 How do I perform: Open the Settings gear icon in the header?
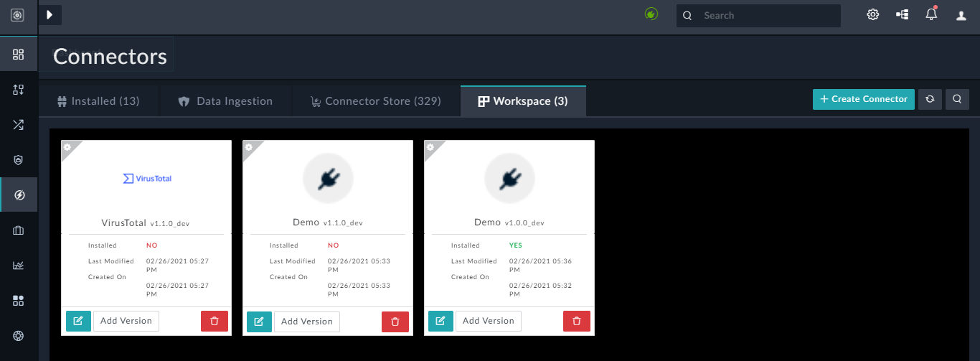coord(873,14)
